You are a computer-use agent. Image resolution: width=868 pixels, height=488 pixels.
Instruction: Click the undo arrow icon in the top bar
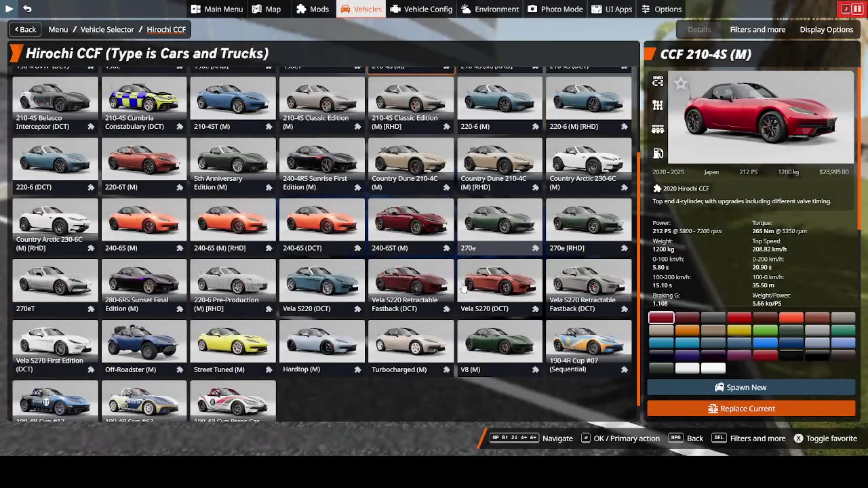point(27,9)
